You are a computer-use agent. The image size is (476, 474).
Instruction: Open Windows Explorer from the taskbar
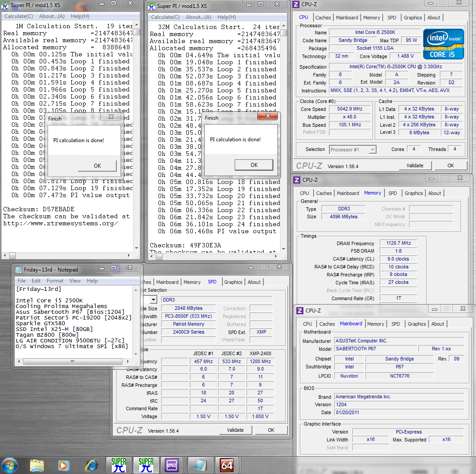tap(37, 465)
